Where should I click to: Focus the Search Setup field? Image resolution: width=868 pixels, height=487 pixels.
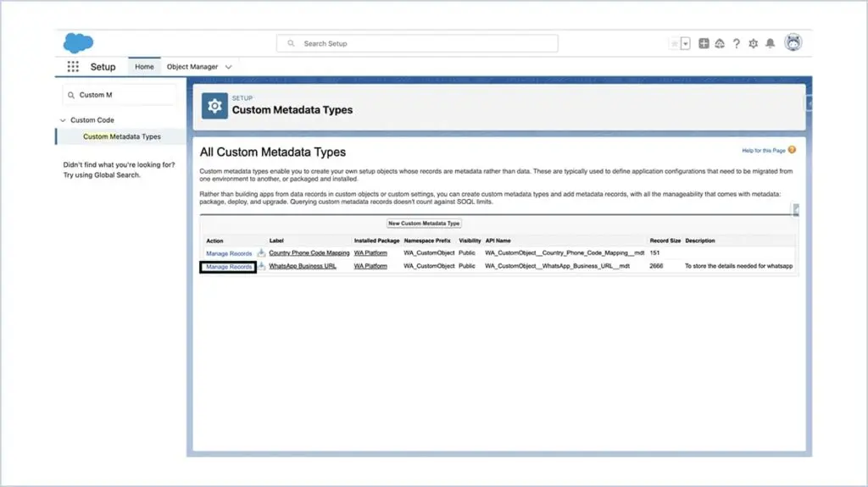point(417,43)
